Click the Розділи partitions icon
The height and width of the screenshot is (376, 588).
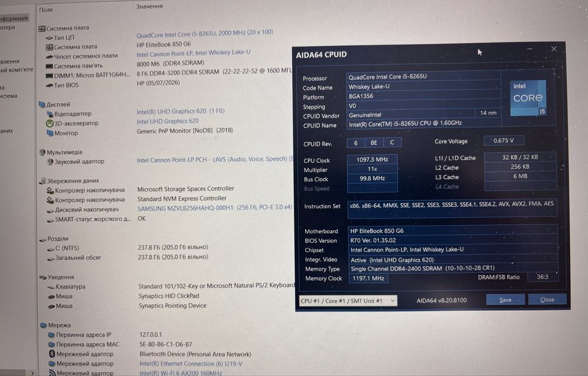pos(43,239)
